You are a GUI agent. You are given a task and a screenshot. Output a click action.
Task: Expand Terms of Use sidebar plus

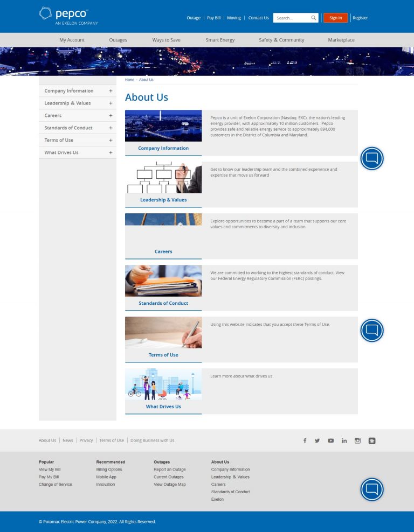tap(111, 140)
